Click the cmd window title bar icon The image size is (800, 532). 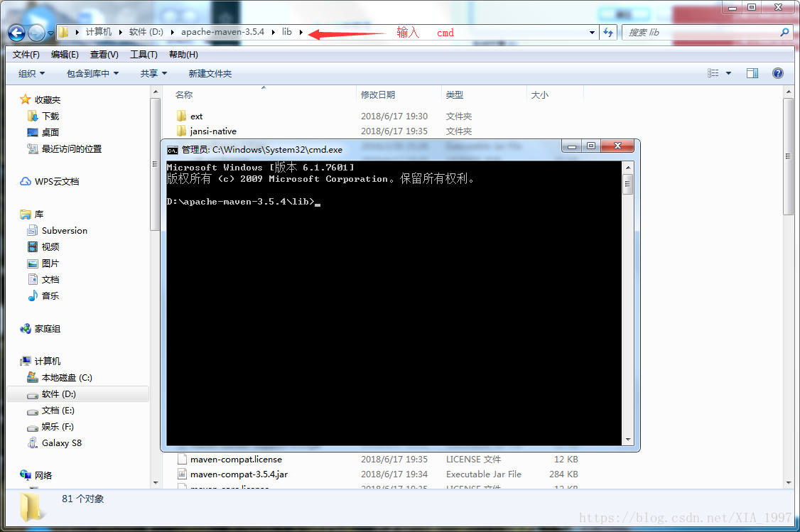173,150
